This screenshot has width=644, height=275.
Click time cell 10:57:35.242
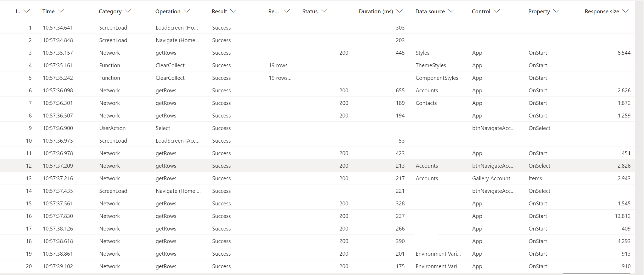tap(58, 78)
